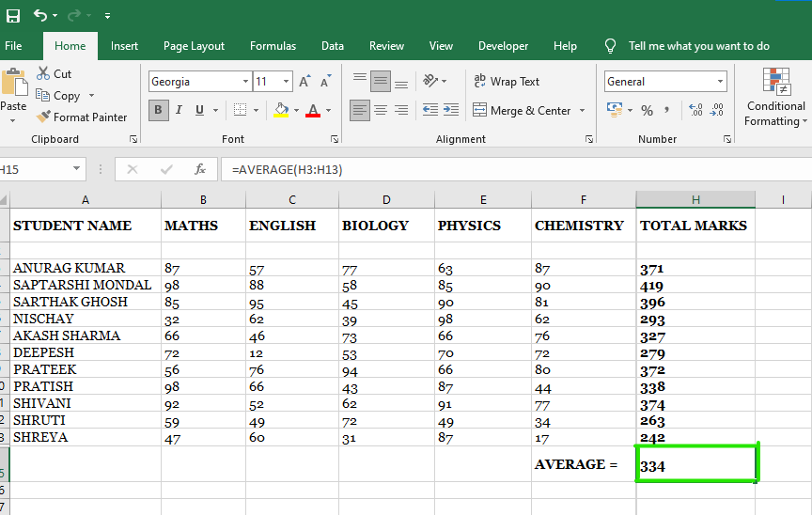
Task: Expand the General number format dropdown
Action: click(720, 82)
